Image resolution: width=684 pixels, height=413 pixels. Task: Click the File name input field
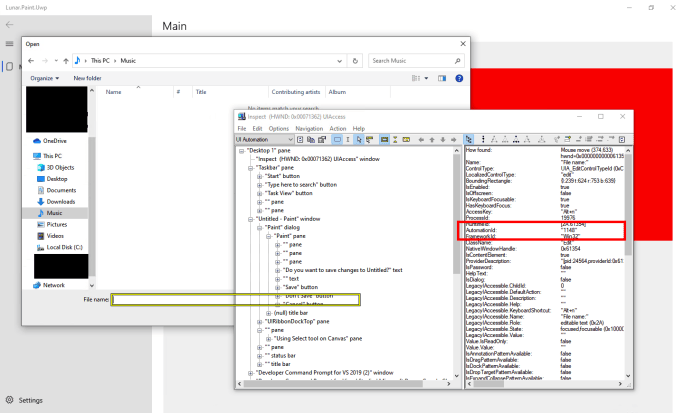point(236,300)
